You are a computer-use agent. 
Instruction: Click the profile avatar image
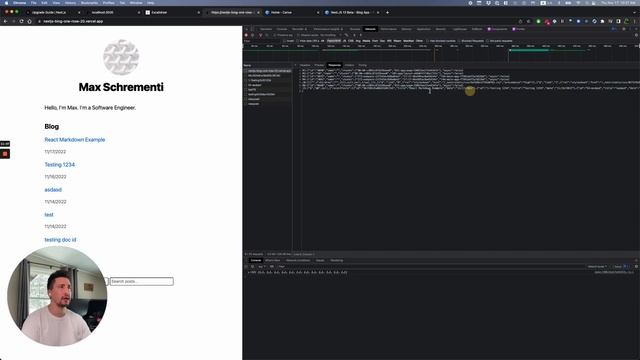click(121, 57)
